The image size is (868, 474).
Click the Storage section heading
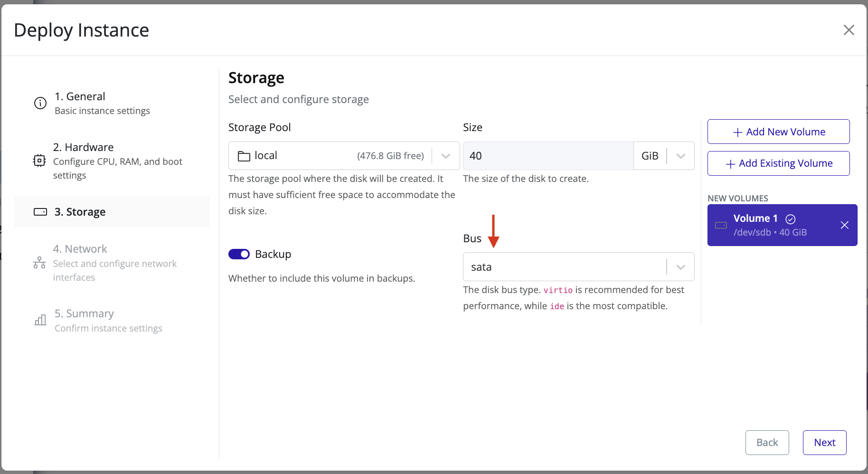pos(256,78)
